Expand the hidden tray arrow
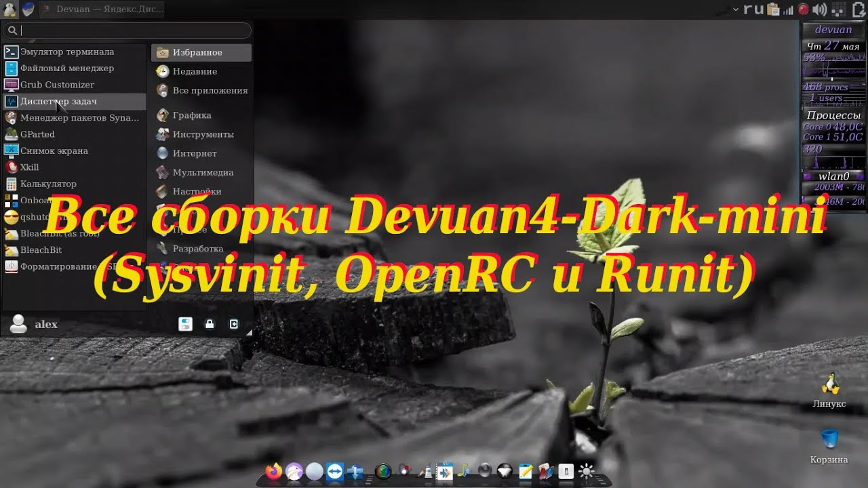 coord(736,9)
